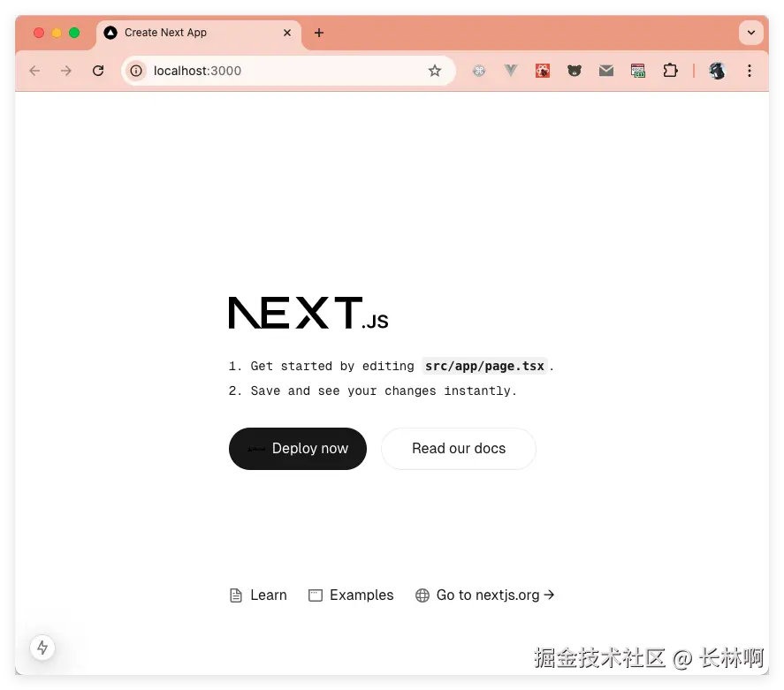Open the Learn link
This screenshot has height=690, width=784.
[x=258, y=595]
